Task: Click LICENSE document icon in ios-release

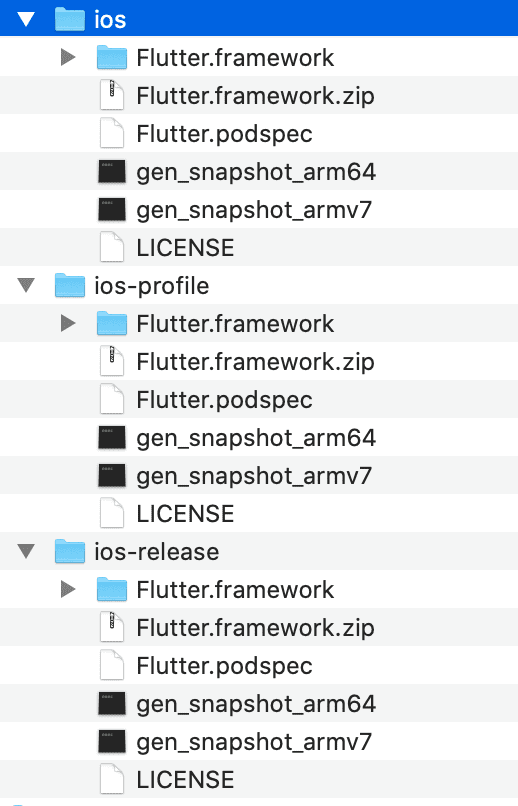Action: coord(112,780)
